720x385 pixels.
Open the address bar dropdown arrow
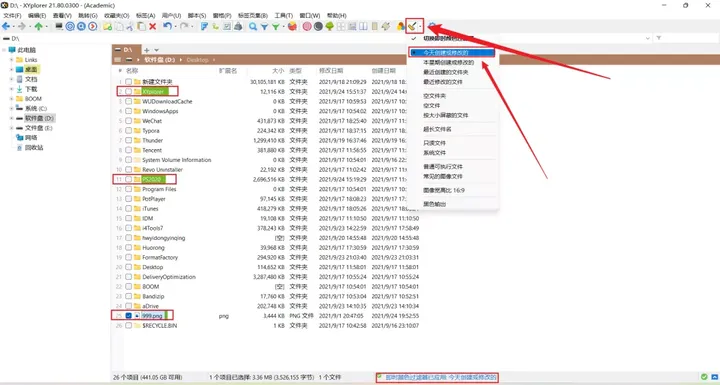point(648,38)
